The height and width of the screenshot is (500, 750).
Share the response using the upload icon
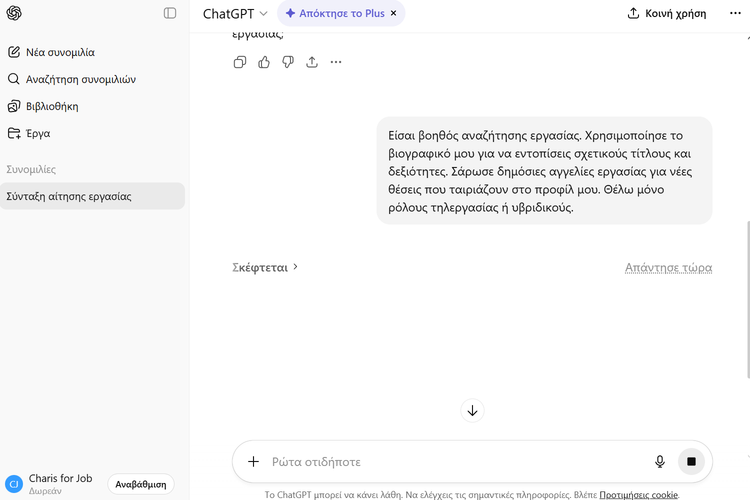(x=312, y=62)
